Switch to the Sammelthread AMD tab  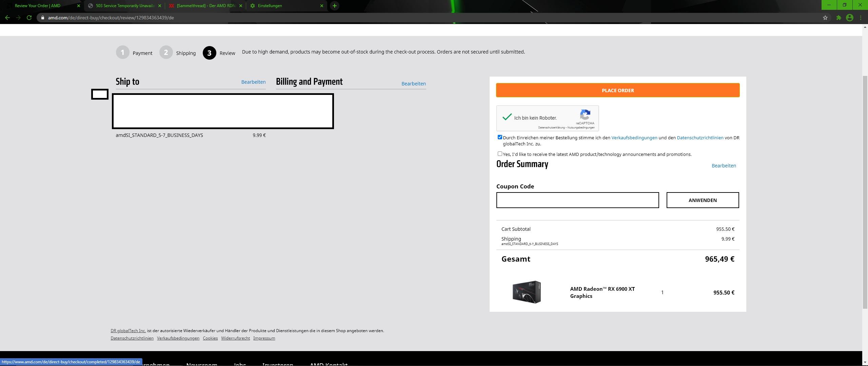click(206, 6)
